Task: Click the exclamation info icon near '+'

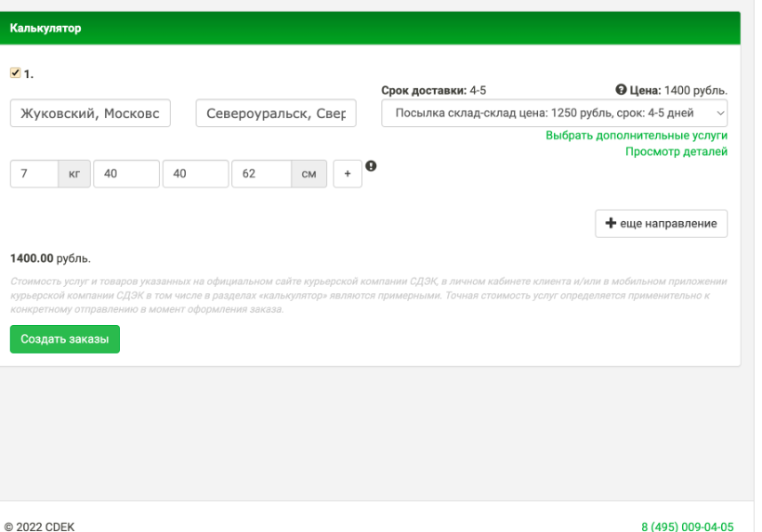Action: pyautogui.click(x=371, y=166)
